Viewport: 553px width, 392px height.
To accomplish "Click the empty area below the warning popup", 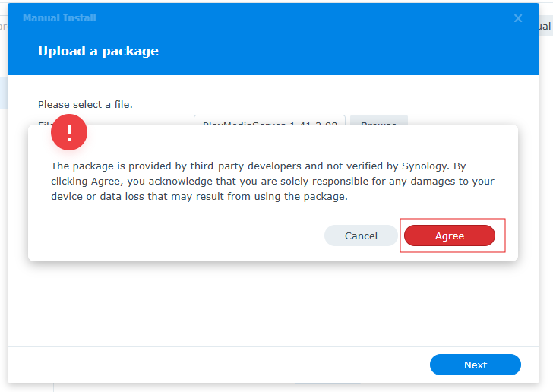I will [x=273, y=303].
